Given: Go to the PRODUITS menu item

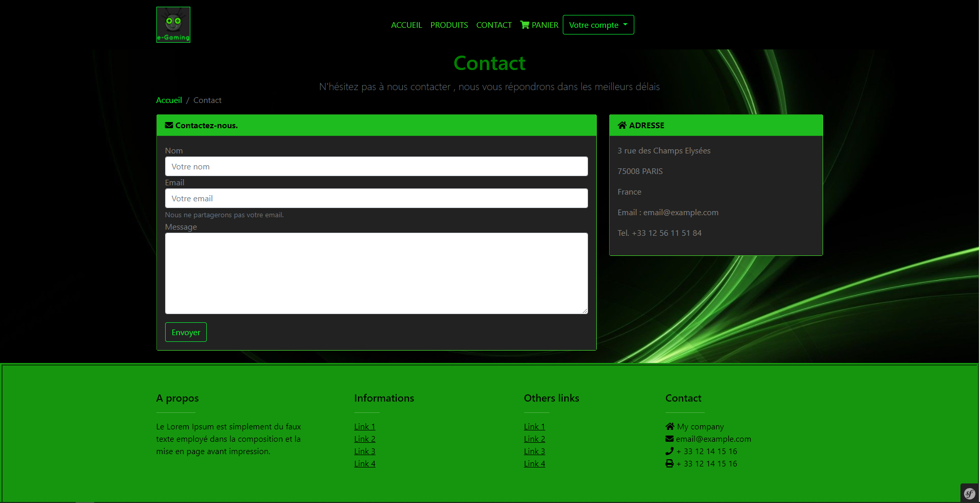Looking at the screenshot, I should tap(449, 25).
